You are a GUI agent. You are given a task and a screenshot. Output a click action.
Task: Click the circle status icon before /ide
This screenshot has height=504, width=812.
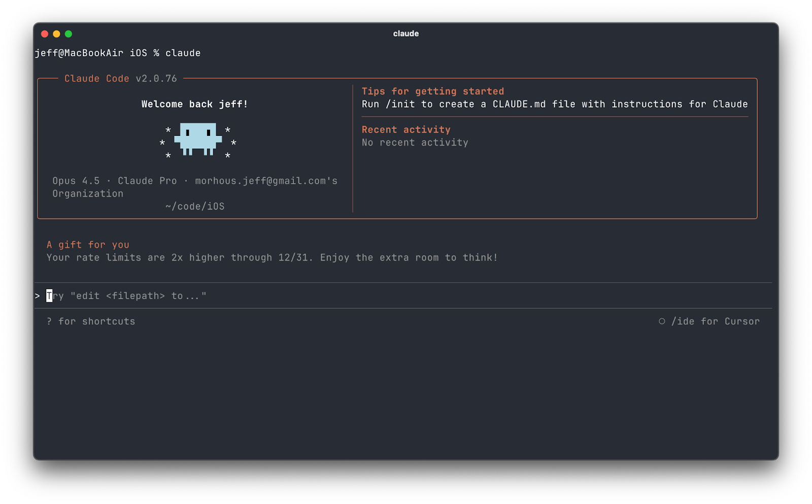point(662,321)
